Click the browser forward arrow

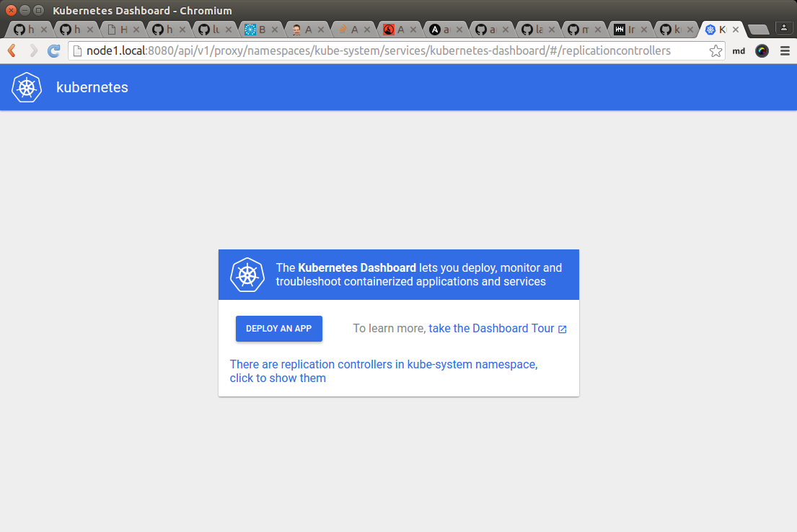(34, 50)
